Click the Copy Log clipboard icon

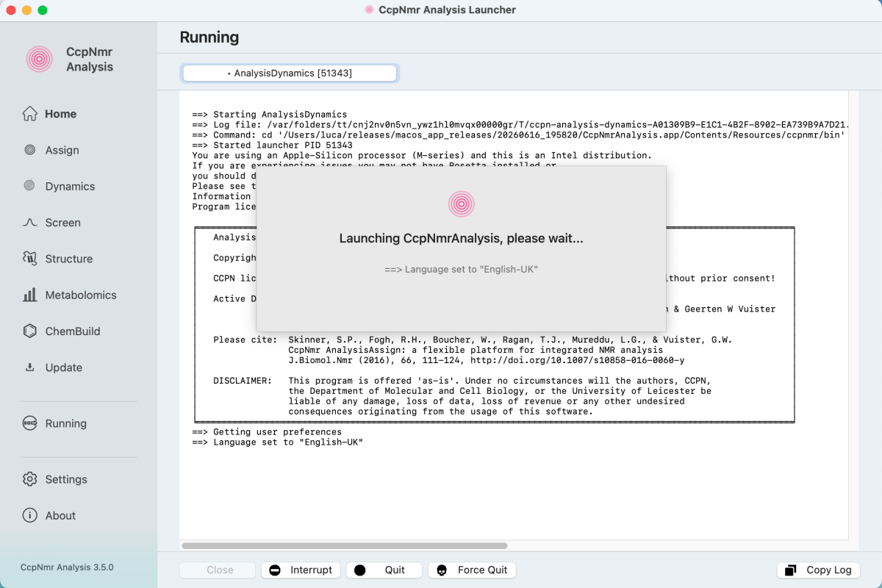click(x=791, y=570)
